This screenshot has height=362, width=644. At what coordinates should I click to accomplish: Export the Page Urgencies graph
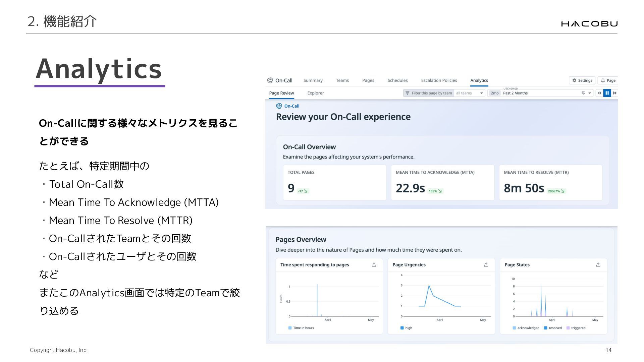coord(486,265)
